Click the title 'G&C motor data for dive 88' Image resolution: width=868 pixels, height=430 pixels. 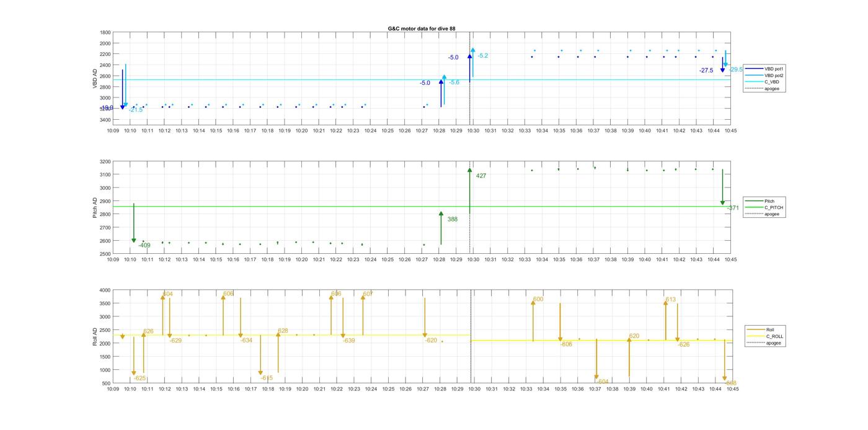coord(422,29)
